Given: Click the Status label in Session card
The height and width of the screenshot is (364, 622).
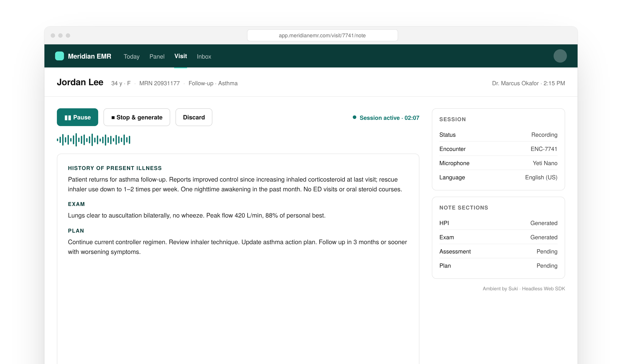Looking at the screenshot, I should (447, 135).
